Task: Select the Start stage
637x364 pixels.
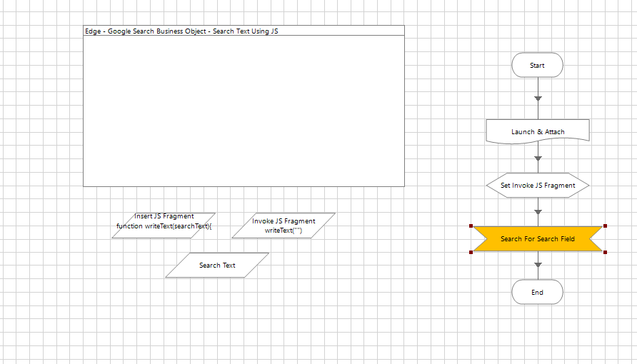Action: click(x=537, y=65)
